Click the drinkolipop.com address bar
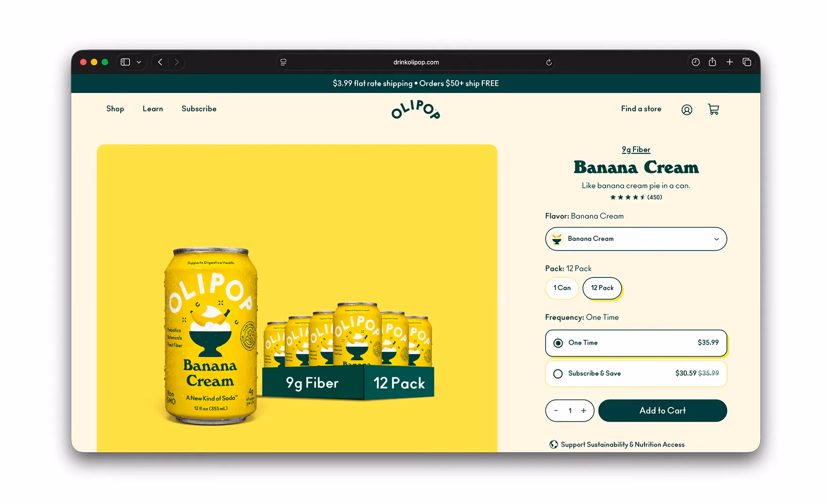The width and height of the screenshot is (826, 504). point(416,62)
